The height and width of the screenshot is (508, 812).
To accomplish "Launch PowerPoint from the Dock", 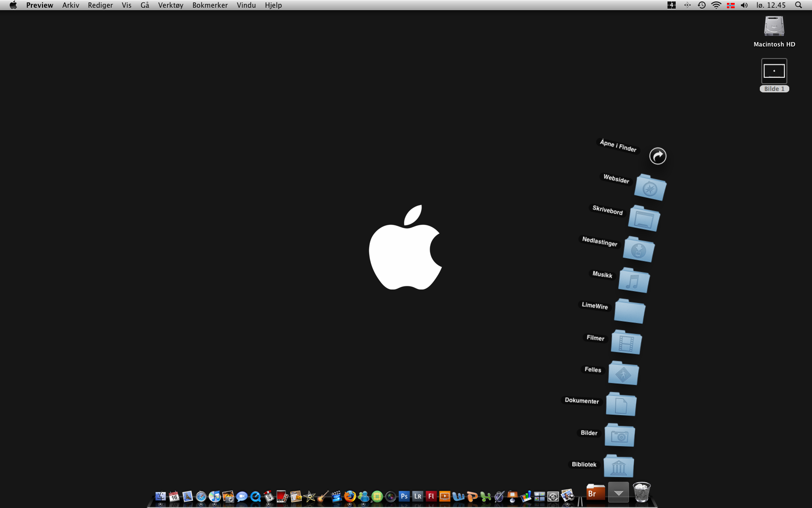I will coord(472,496).
